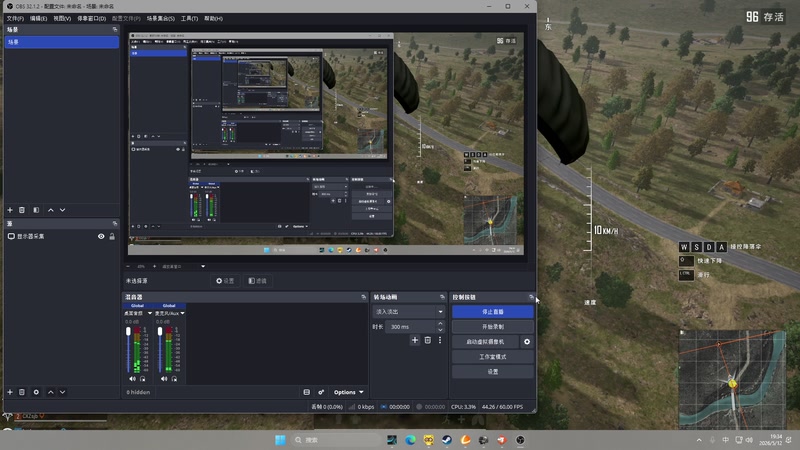Toggle lock on the display capture source
This screenshot has width=800, height=450.
click(x=112, y=236)
